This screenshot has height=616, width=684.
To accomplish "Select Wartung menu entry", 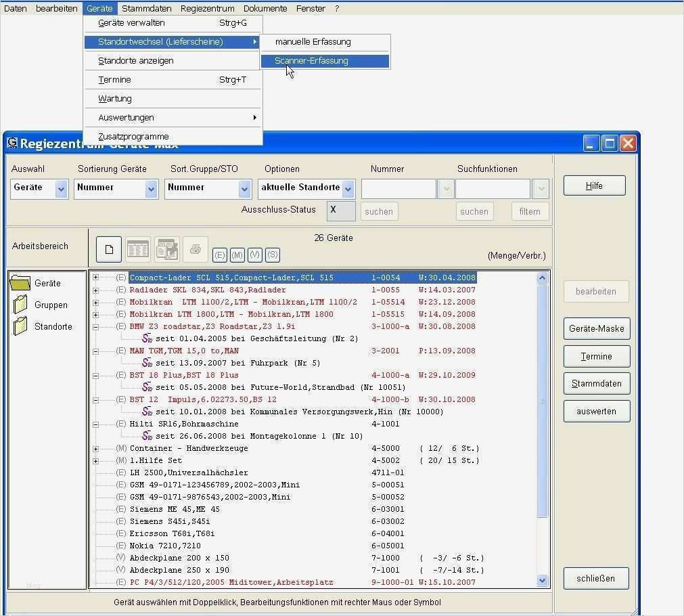I will (x=173, y=99).
